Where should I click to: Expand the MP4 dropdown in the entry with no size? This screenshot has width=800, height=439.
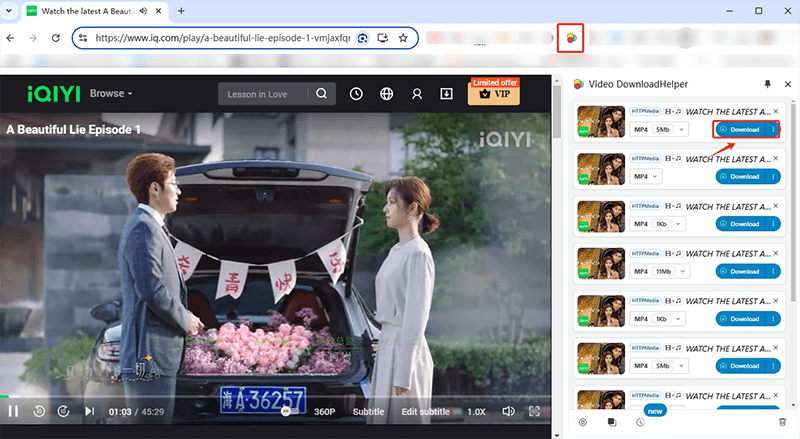click(x=645, y=177)
